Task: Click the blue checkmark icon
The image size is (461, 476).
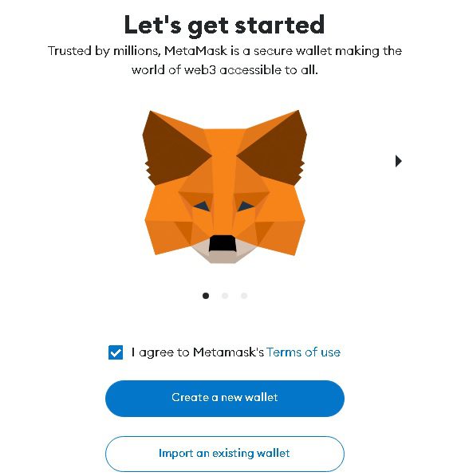Action: pyautogui.click(x=116, y=352)
